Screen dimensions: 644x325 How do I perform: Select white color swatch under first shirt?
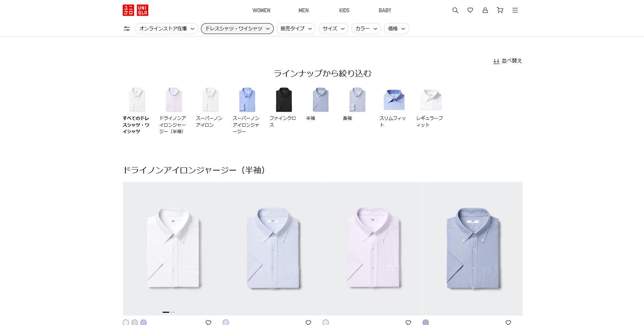click(x=126, y=322)
